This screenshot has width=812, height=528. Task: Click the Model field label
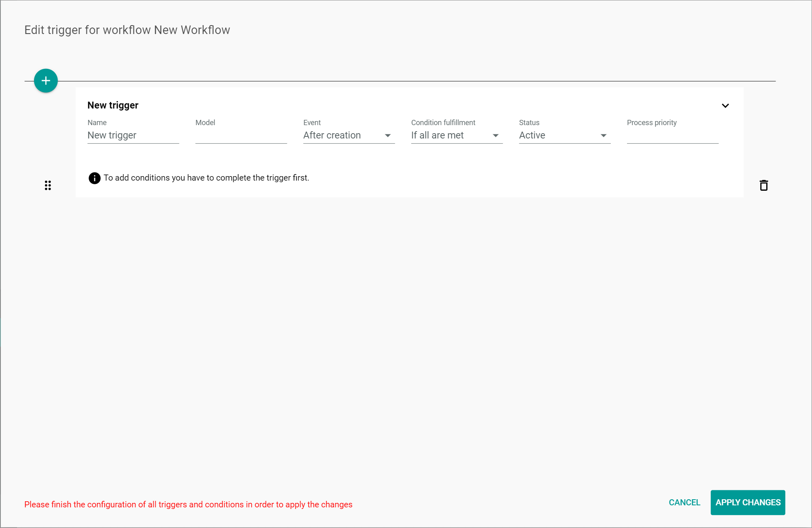coord(205,123)
